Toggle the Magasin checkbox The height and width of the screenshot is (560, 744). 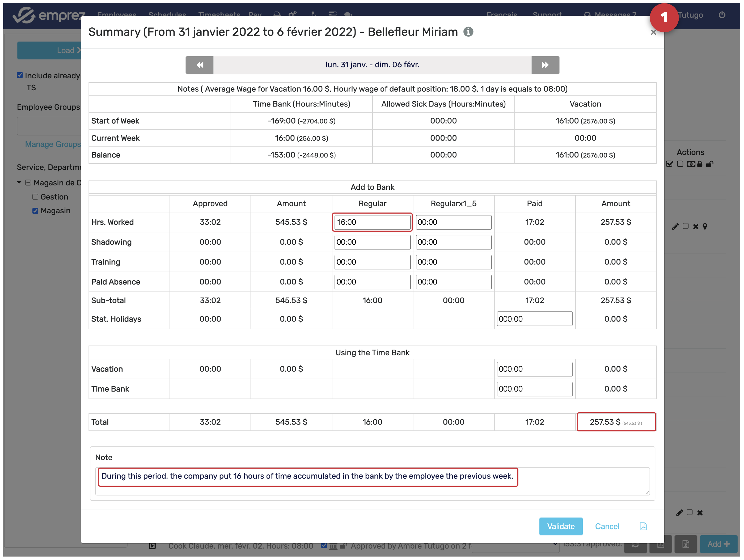coord(35,211)
